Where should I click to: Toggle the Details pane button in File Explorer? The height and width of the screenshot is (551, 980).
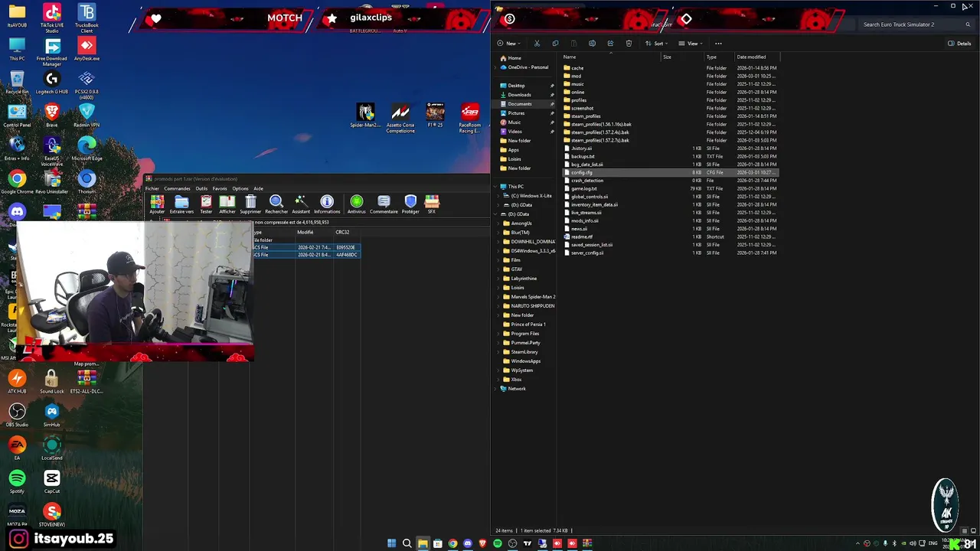pos(959,44)
